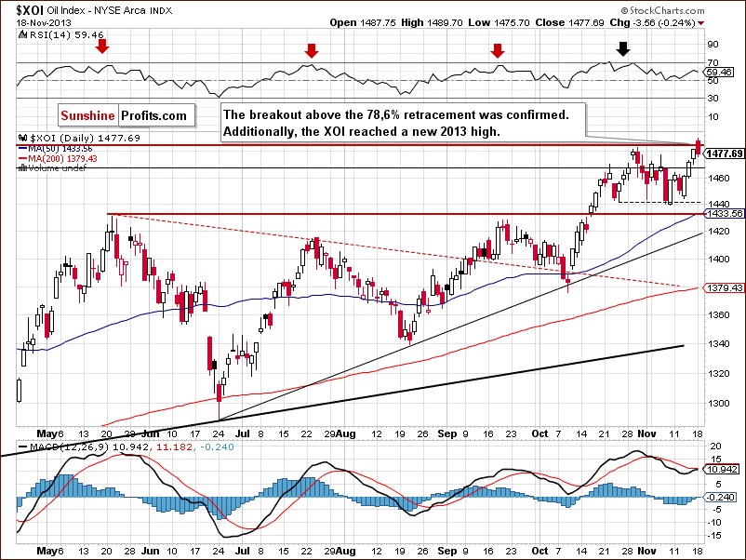Click the RSI(14) legend icon

[x=22, y=34]
